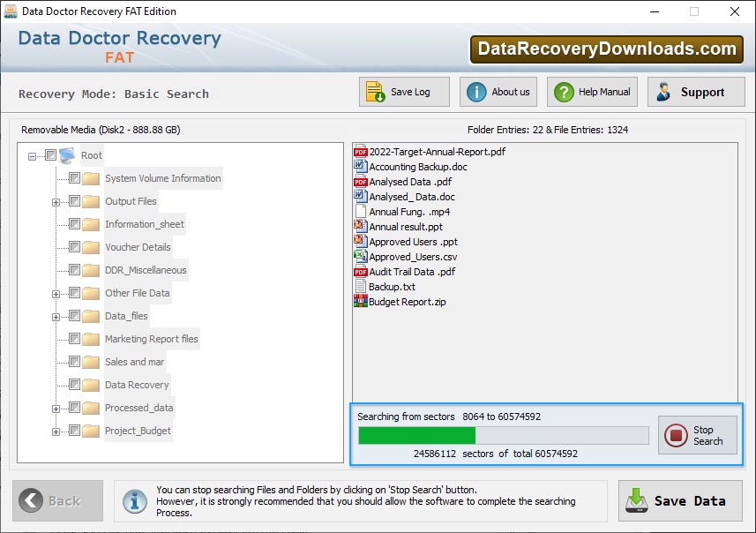Viewport: 756px width, 533px height.
Task: Select the file name Budget Report.zip
Action: pyautogui.click(x=408, y=302)
